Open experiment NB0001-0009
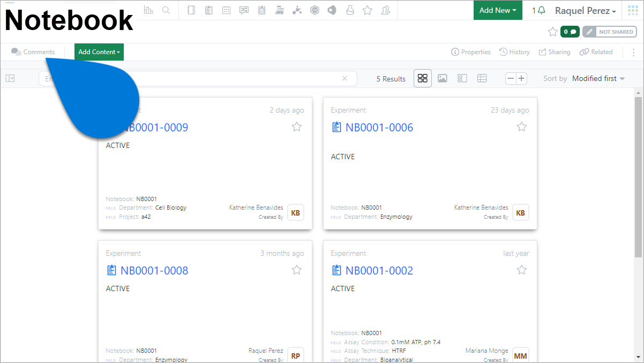This screenshot has height=363, width=644. 154,128
